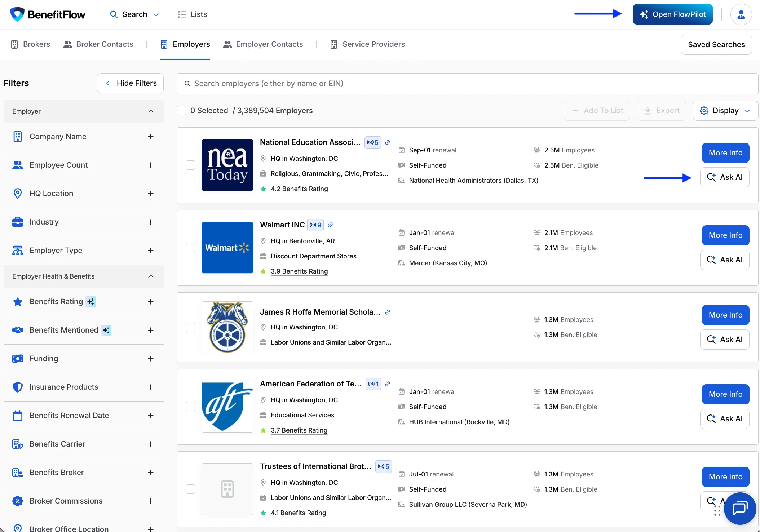The image size is (760, 532).
Task: Click the link icon beside National Education Association
Action: [x=388, y=142]
